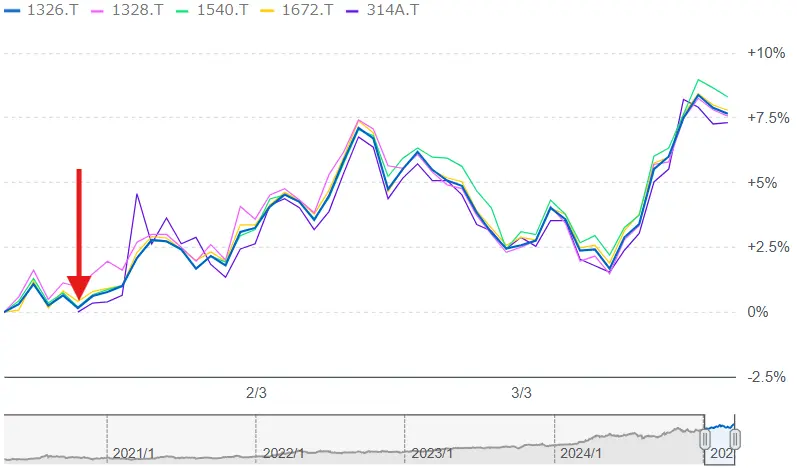Click the left range navigator handle
Image resolution: width=797 pixels, height=471 pixels.
(x=705, y=439)
